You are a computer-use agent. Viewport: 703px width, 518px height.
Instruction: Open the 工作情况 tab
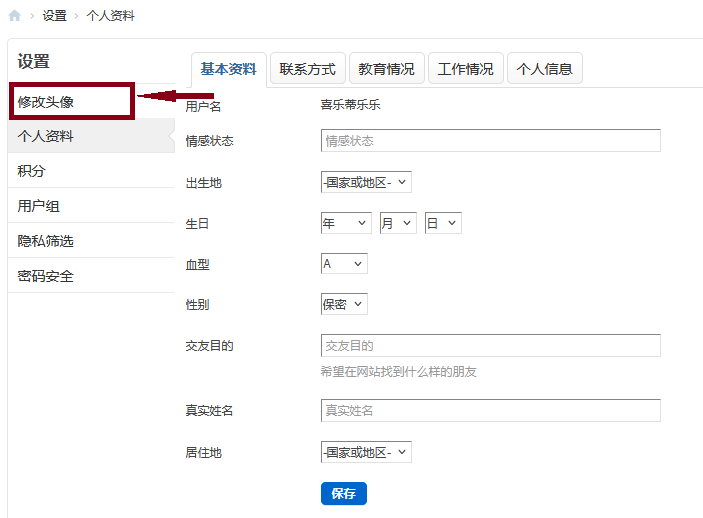click(465, 69)
